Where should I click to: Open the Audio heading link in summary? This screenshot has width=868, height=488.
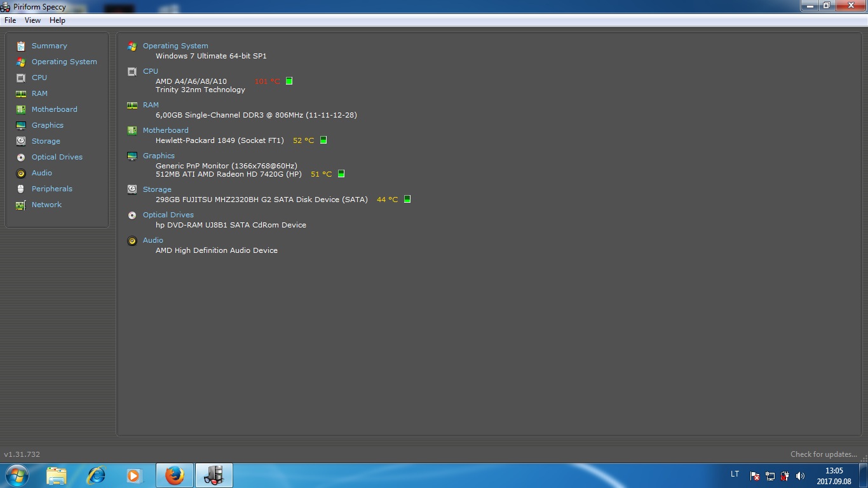tap(153, 240)
